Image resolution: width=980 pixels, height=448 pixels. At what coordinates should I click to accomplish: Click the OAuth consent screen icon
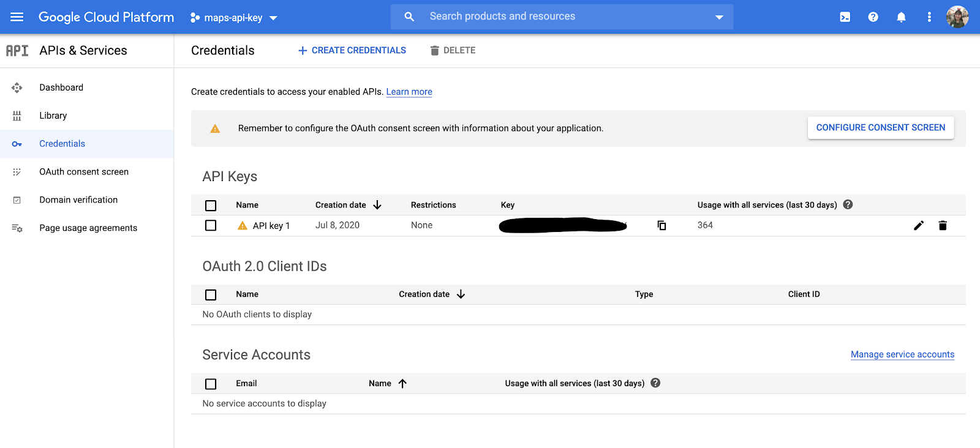(17, 172)
